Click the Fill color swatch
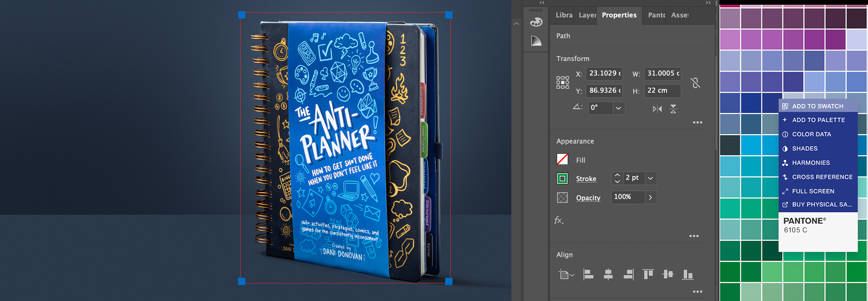Viewport: 868px width, 301px height. coord(562,160)
